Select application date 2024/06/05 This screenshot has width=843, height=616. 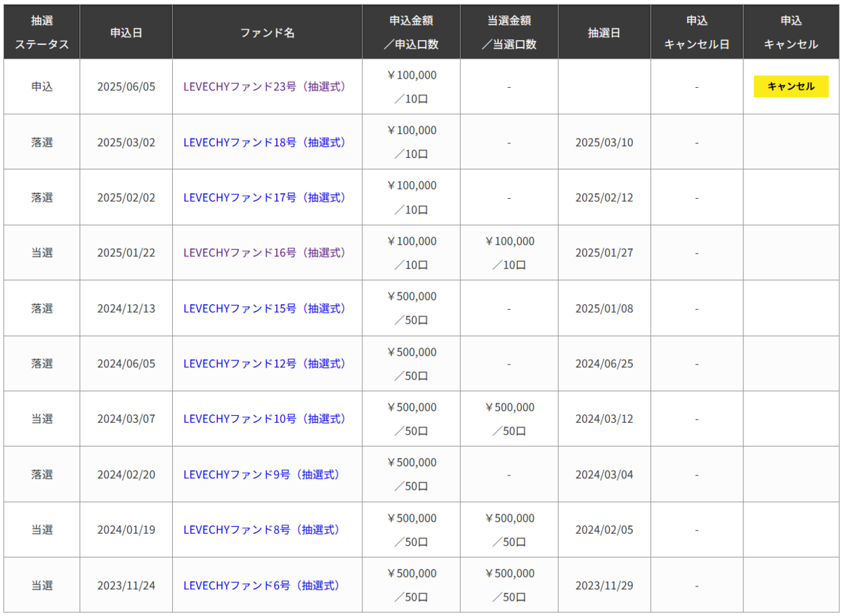(126, 364)
